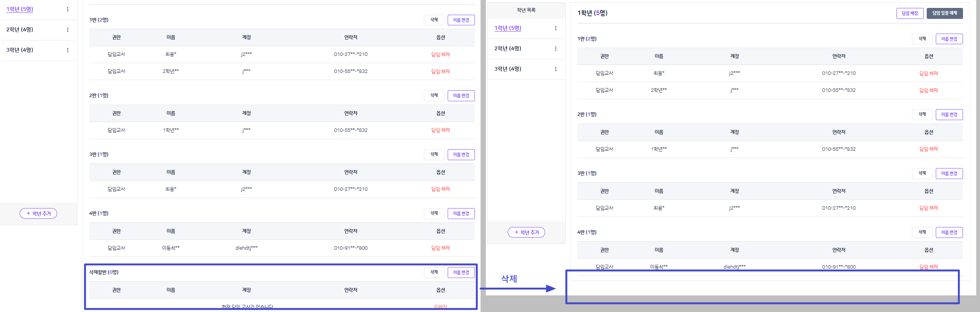Click the 담임 일괄 해제 button
980x312 pixels.
[944, 13]
